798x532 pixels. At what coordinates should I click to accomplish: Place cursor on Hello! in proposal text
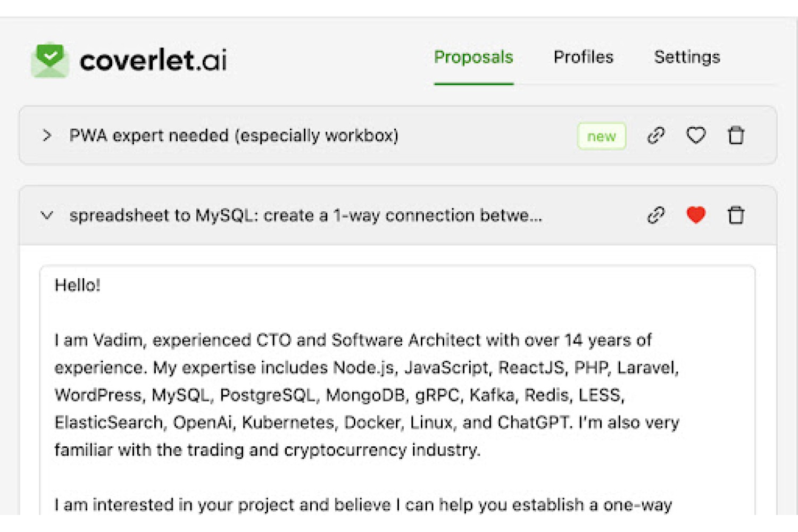click(x=78, y=285)
